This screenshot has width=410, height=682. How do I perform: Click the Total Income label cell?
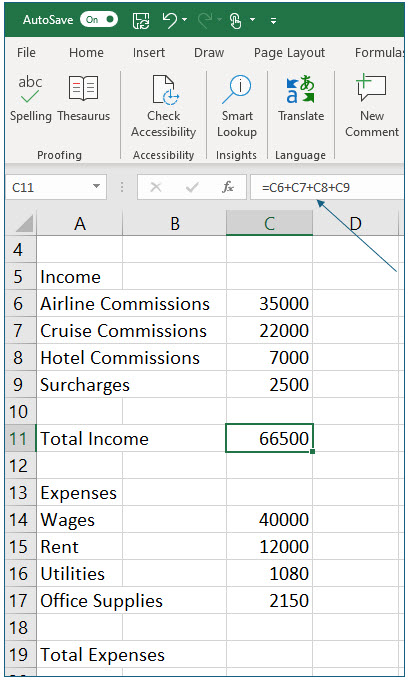click(80, 438)
